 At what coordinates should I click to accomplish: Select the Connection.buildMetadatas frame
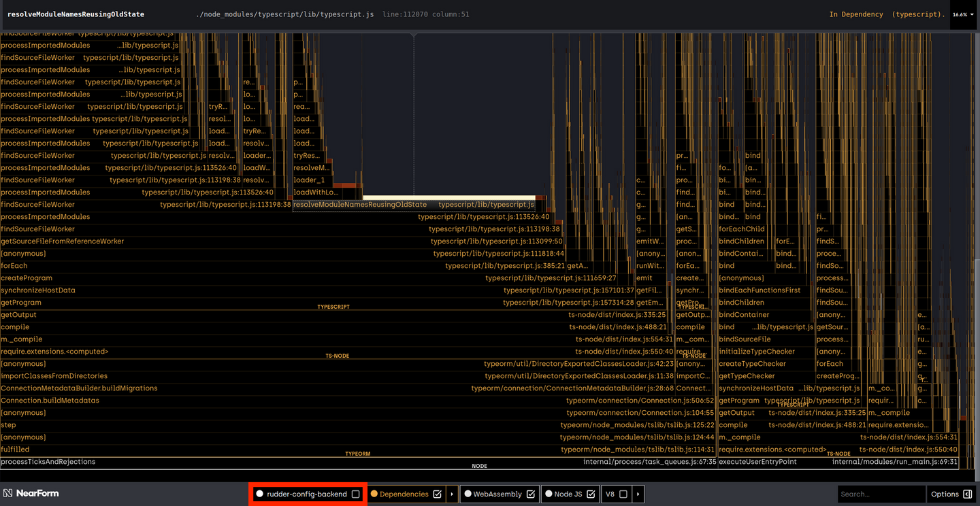[357, 401]
